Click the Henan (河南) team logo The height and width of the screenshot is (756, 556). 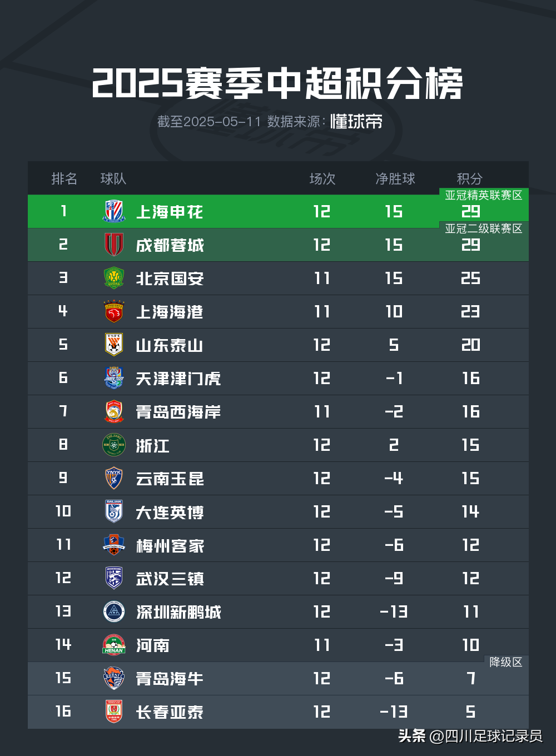(114, 645)
